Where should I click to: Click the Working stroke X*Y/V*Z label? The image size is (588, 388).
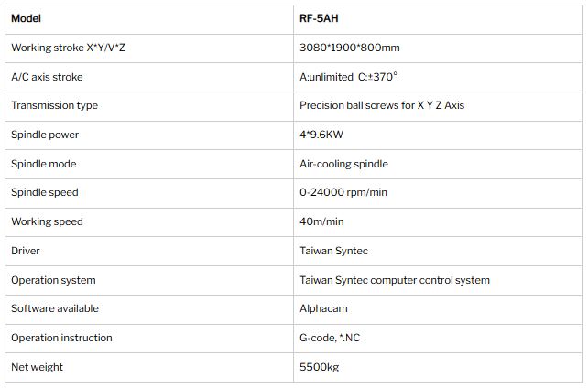pyautogui.click(x=68, y=48)
